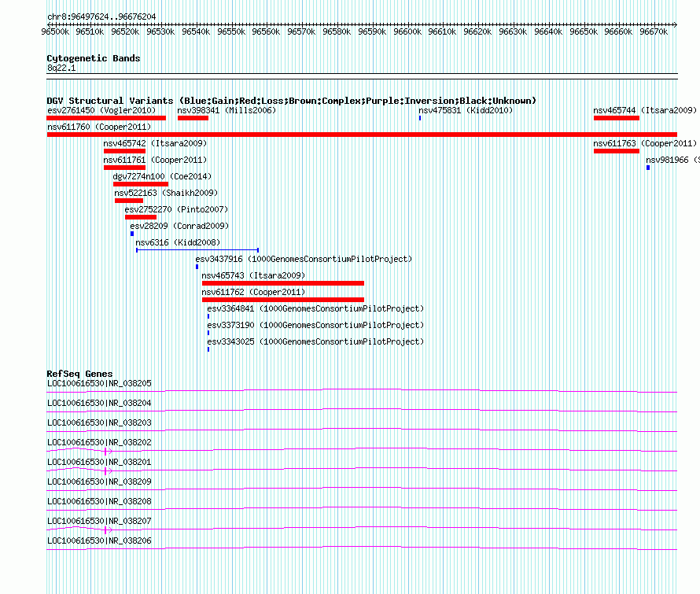The image size is (700, 594).
Task: Open nsv611762 (Cooper2011) variant label
Action: click(x=253, y=292)
